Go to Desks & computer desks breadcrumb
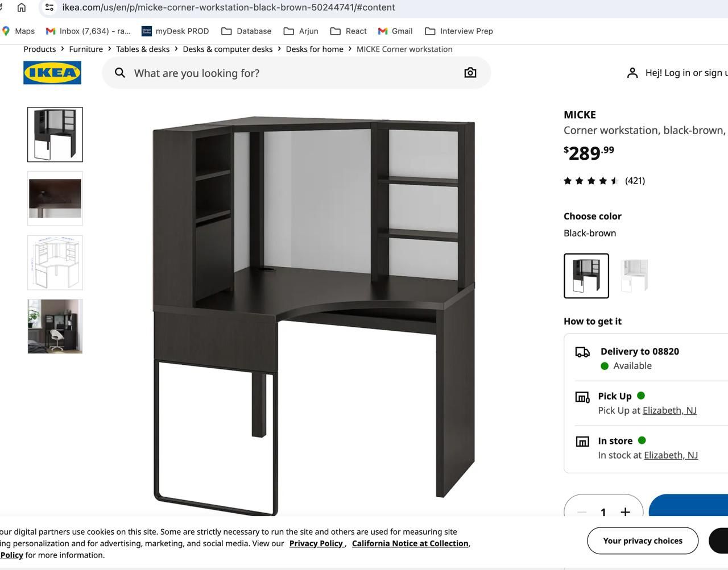The image size is (728, 570). (x=227, y=49)
